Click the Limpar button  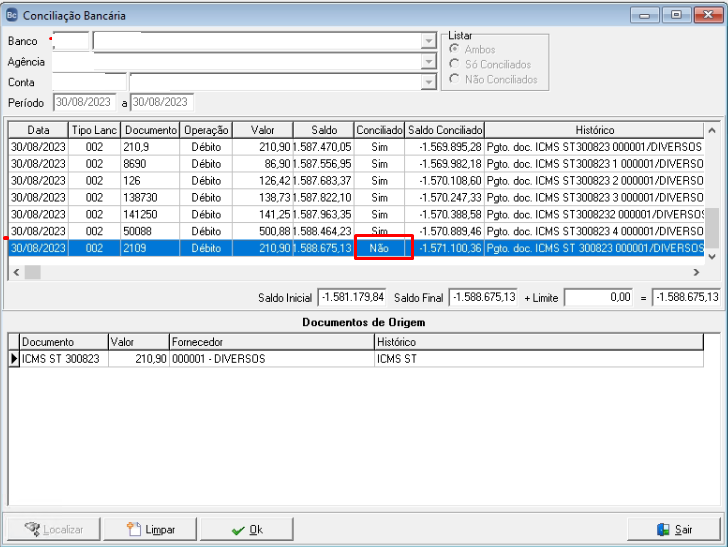(x=150, y=529)
